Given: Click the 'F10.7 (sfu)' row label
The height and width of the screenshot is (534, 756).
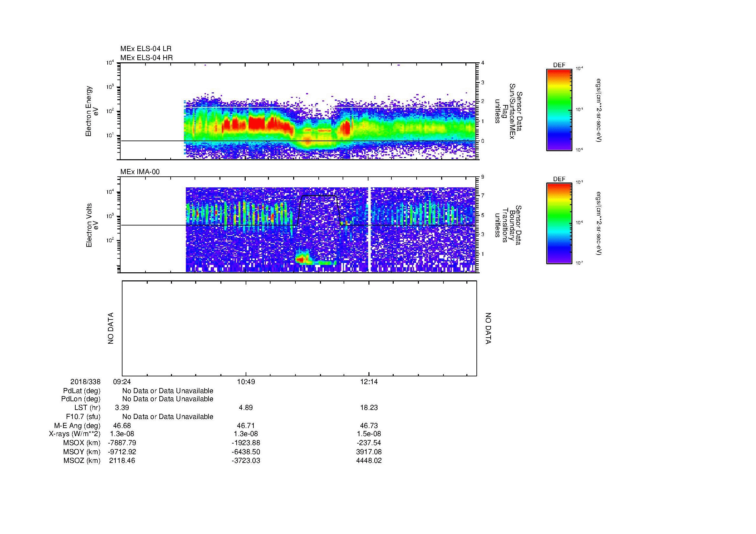Looking at the screenshot, I should point(83,417).
